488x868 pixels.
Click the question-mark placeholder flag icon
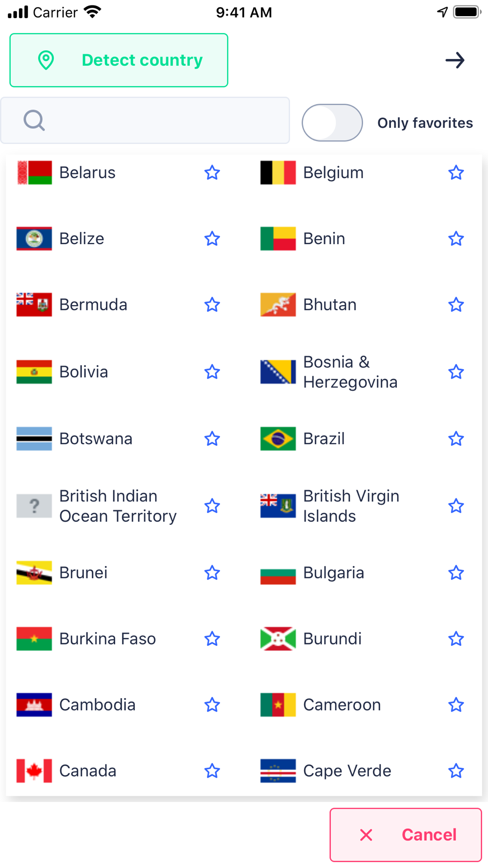[34, 506]
